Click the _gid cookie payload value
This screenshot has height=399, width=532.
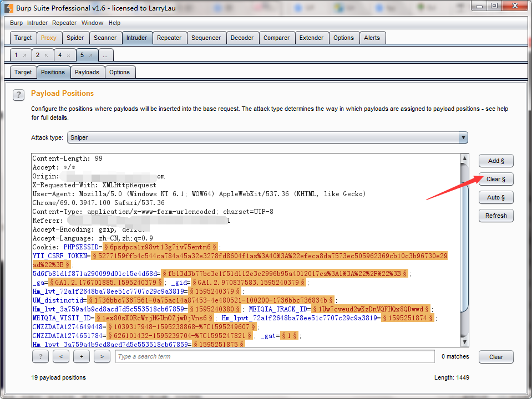click(249, 283)
